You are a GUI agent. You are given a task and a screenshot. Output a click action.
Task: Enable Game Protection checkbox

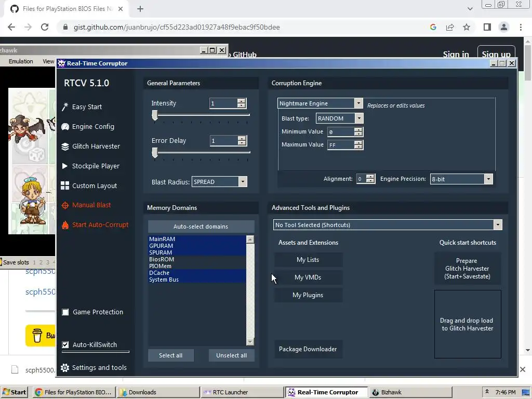[x=65, y=312]
